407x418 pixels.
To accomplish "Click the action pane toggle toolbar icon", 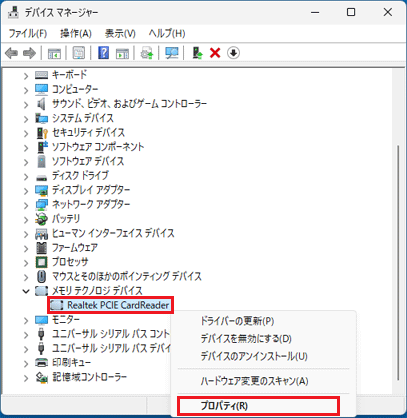I will coord(122,53).
